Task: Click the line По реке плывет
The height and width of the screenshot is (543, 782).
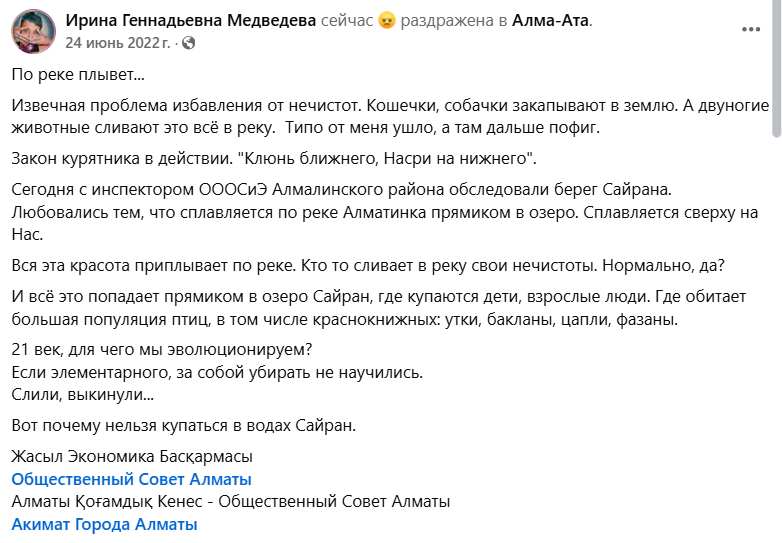Action: 78,75
